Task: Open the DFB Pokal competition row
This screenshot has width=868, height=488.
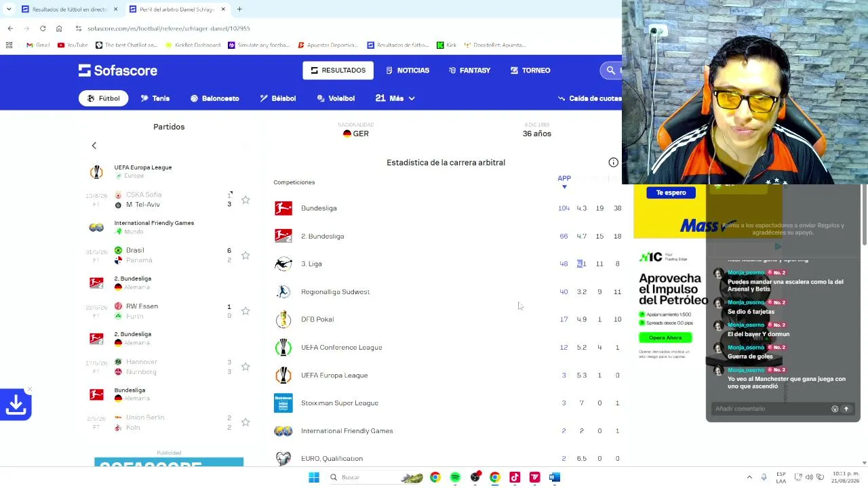Action: [x=447, y=319]
